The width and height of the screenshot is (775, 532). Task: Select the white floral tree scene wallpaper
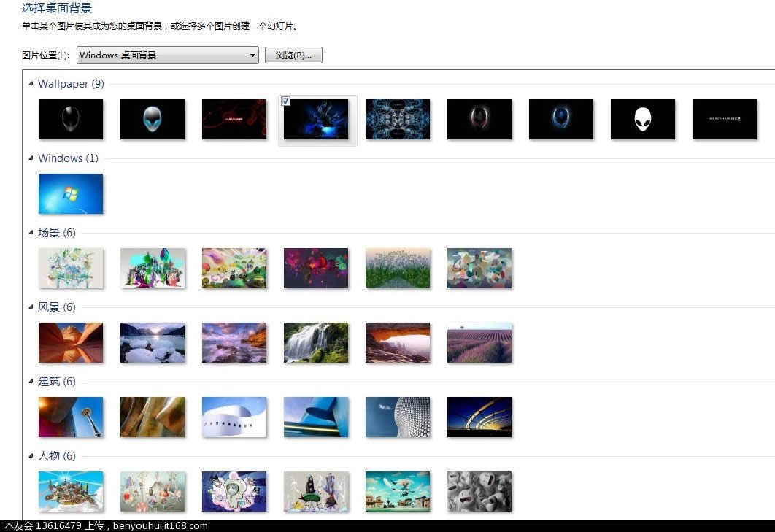coord(71,268)
